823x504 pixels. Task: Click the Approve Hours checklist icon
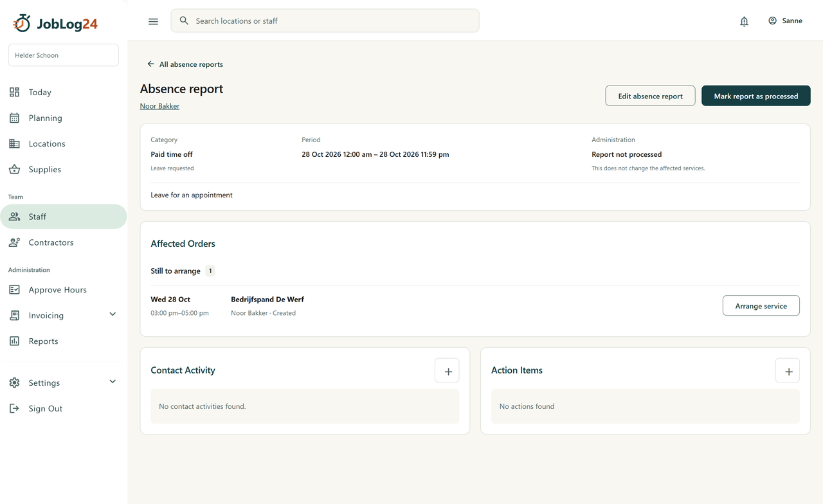pyautogui.click(x=14, y=289)
